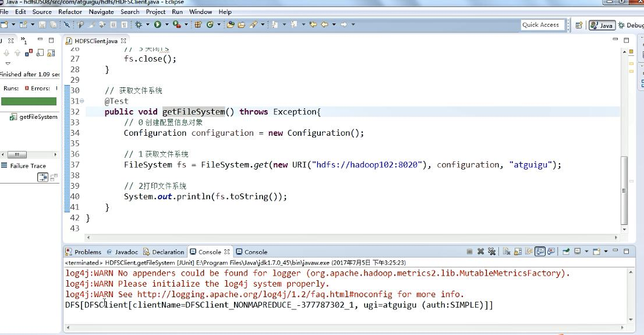Open the Search dropdown arrow

(263, 24)
